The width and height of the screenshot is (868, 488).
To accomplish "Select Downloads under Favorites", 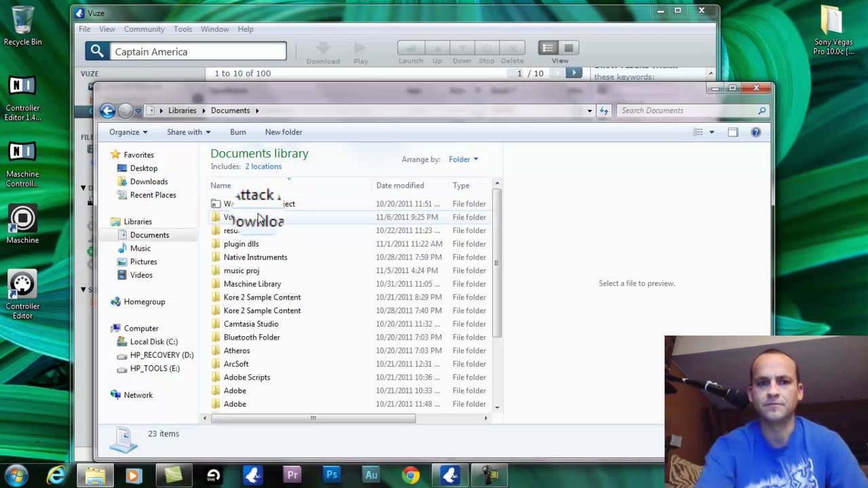I will click(x=149, y=181).
